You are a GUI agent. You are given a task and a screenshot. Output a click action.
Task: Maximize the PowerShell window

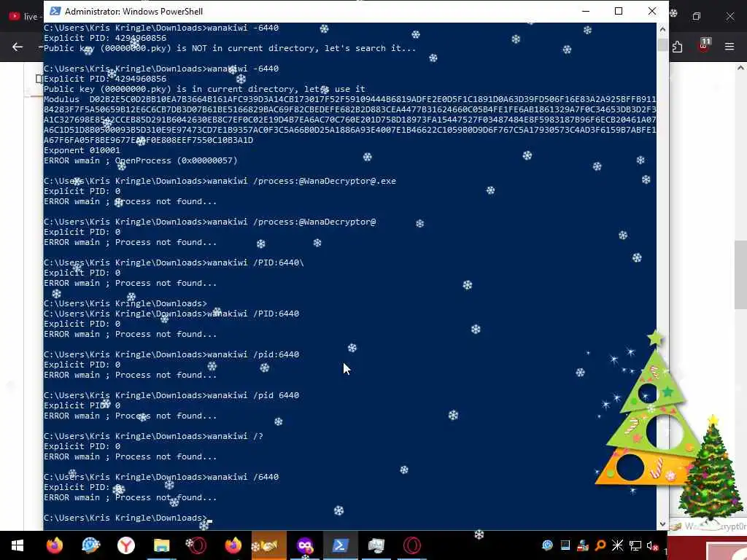pos(619,11)
